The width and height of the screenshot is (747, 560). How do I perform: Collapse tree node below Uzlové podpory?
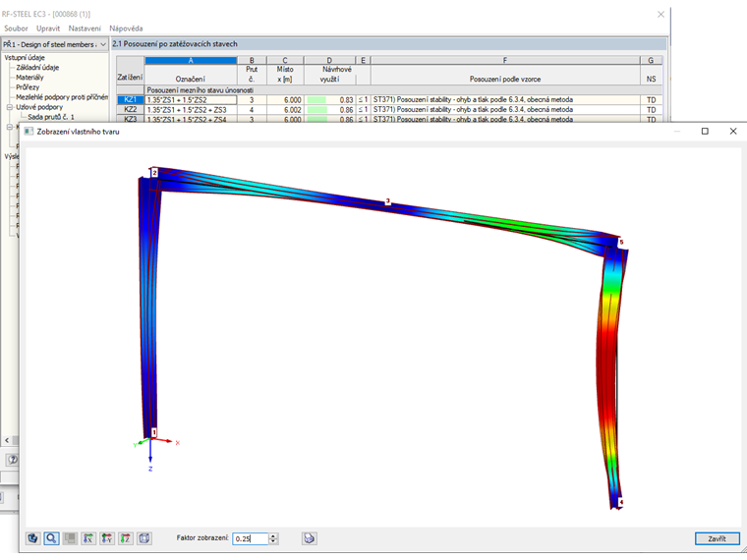pyautogui.click(x=9, y=127)
